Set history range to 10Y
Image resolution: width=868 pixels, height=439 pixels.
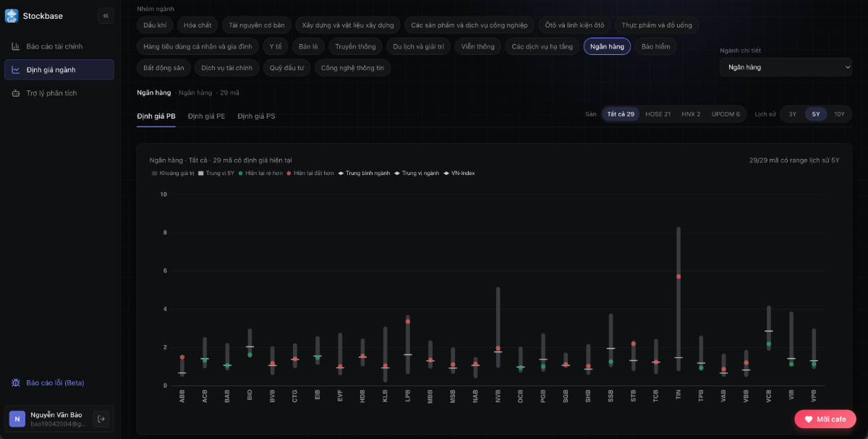coord(840,114)
